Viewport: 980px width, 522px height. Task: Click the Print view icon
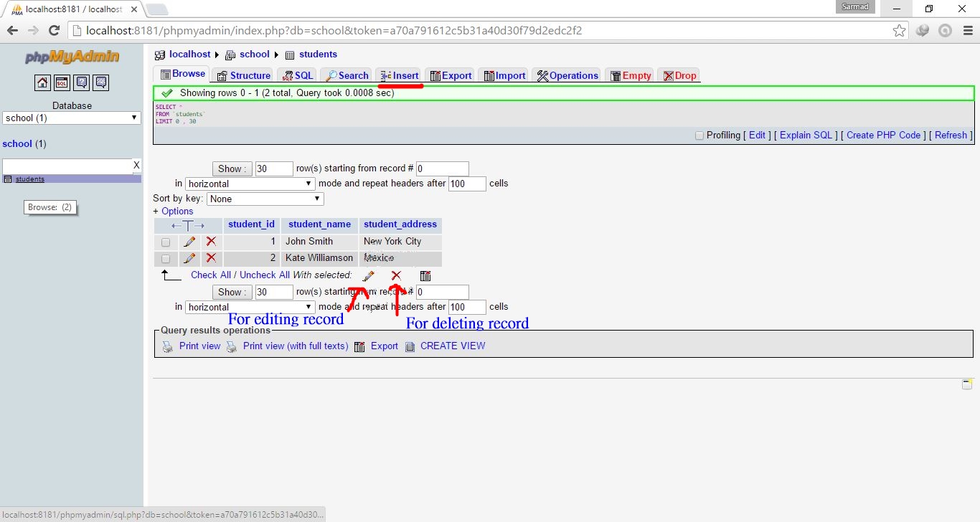point(167,346)
